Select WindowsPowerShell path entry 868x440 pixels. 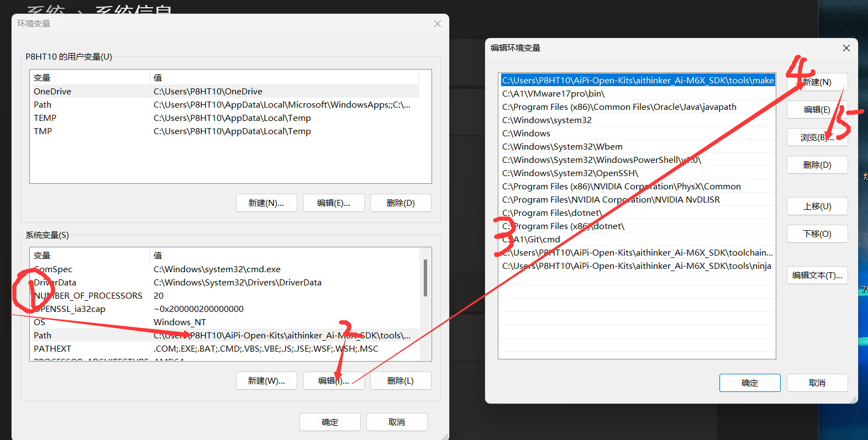tap(637, 160)
